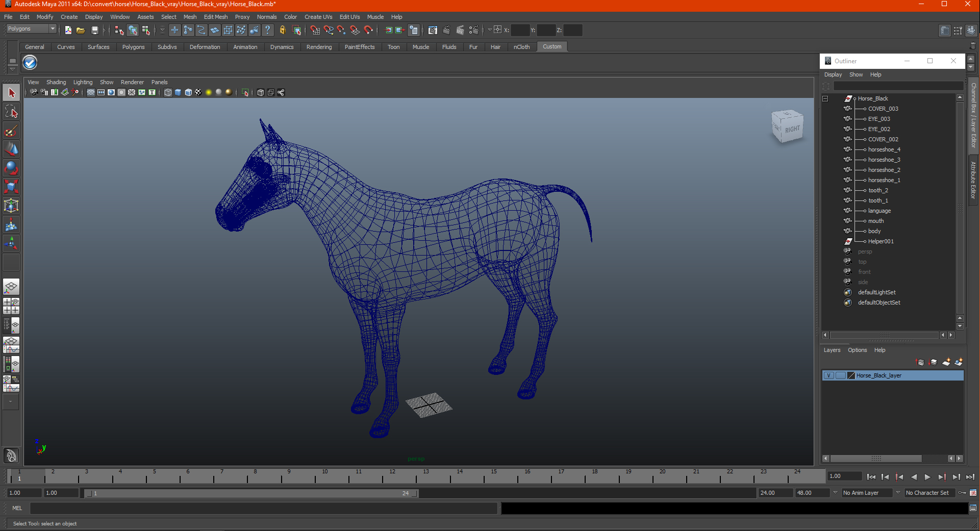Toggle Use all lights yellow sphere icon

tap(209, 92)
